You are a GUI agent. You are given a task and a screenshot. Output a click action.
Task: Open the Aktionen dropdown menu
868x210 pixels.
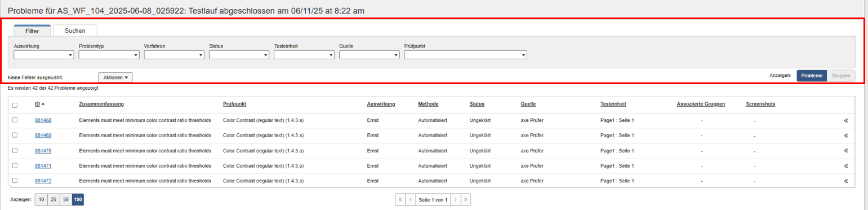pyautogui.click(x=115, y=77)
